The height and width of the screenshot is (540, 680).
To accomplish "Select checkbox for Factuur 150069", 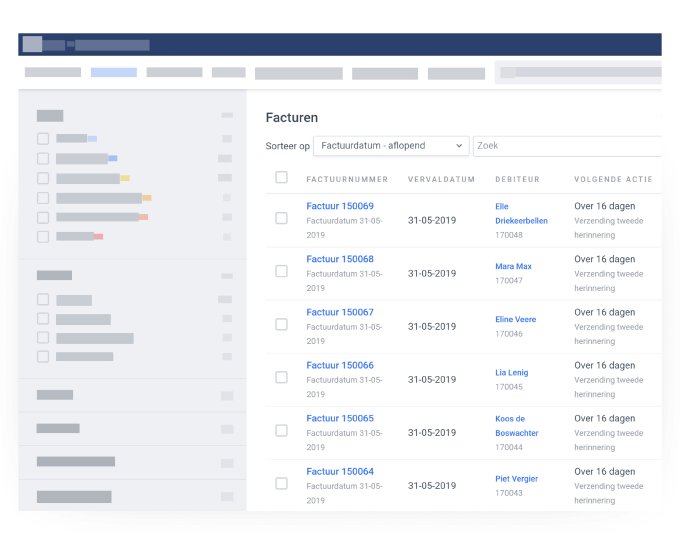I will tap(281, 218).
